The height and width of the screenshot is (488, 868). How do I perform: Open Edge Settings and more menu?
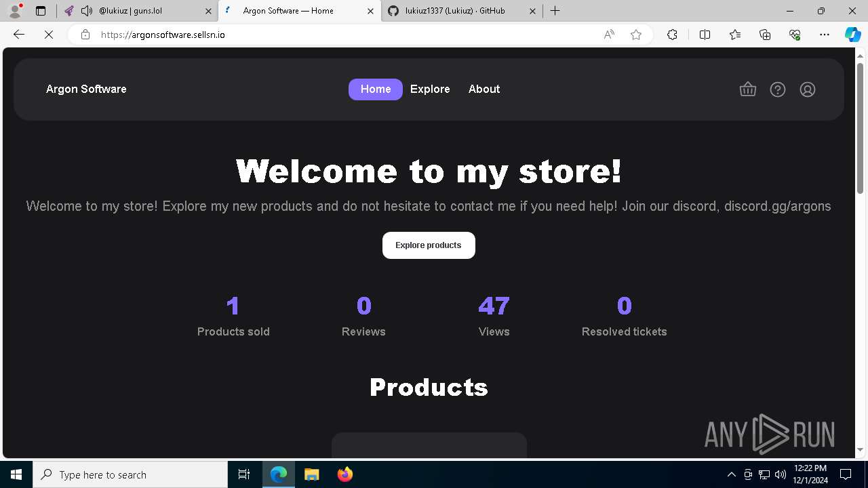[825, 35]
